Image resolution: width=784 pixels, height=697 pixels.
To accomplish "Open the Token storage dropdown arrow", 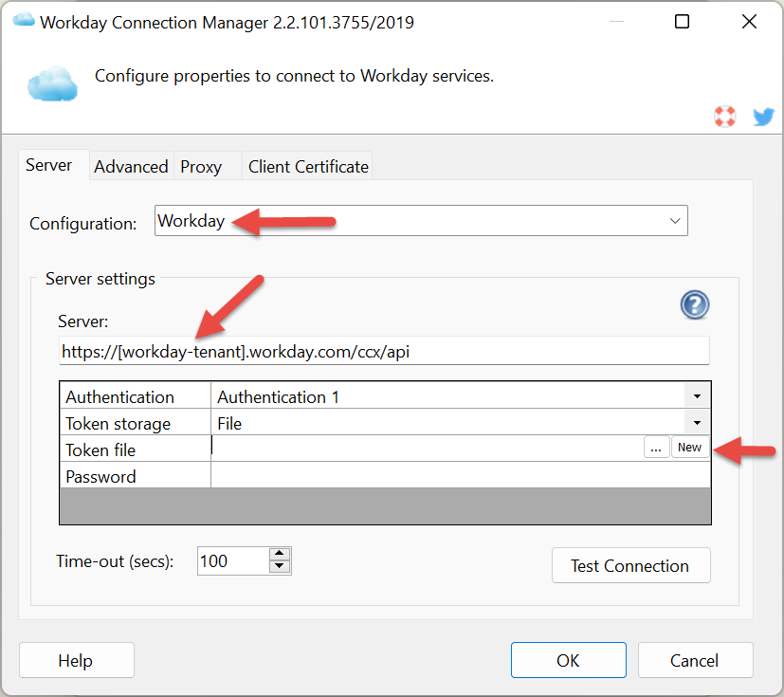I will point(697,423).
